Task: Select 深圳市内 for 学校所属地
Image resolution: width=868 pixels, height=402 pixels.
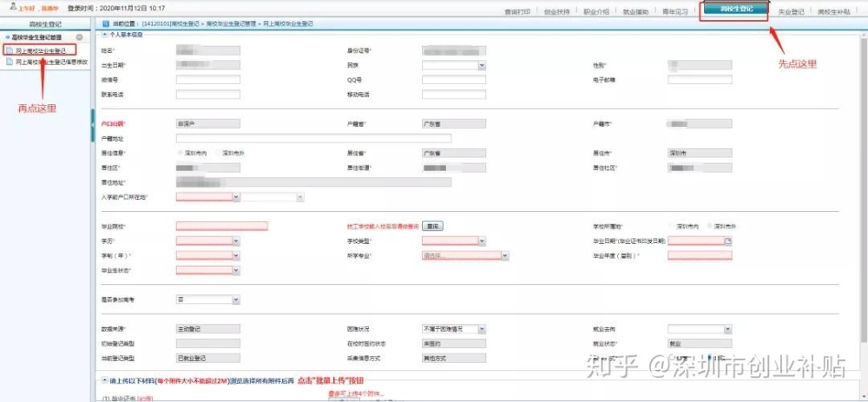Action: (672, 227)
